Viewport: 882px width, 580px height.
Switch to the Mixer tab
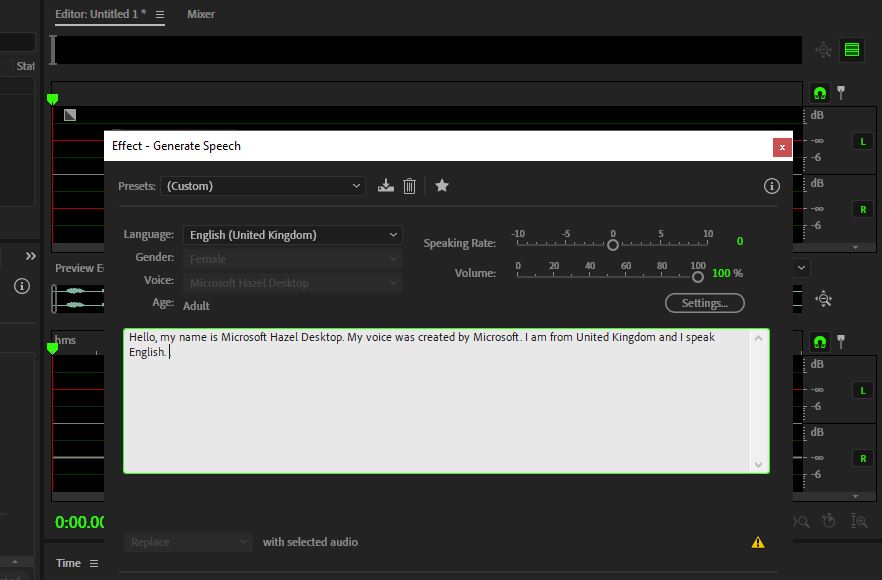pyautogui.click(x=201, y=14)
